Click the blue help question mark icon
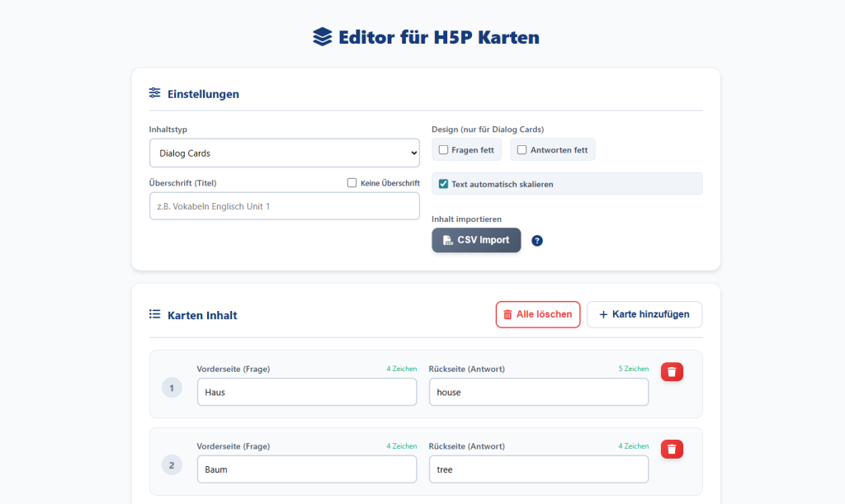Viewport: 845px width, 504px height. [537, 241]
